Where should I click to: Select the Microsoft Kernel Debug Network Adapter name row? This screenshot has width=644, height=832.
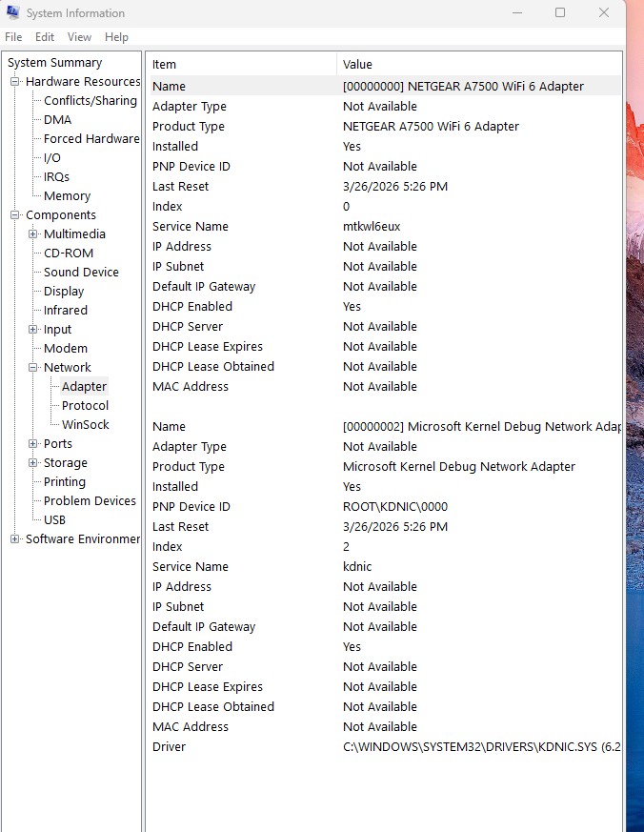coord(384,427)
